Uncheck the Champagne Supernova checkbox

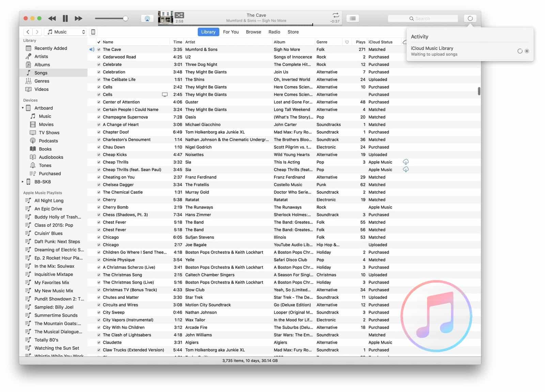click(99, 117)
